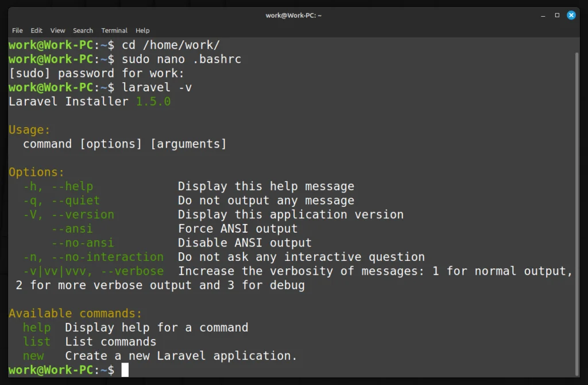Click the 'sudo nano .bashrc' command
The height and width of the screenshot is (385, 588).
(181, 59)
